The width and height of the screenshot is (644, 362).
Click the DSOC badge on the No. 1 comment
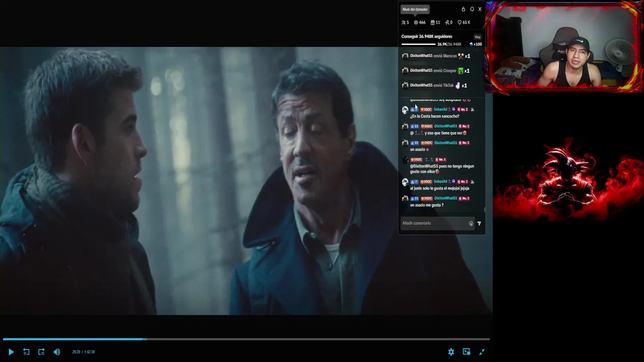click(x=417, y=159)
